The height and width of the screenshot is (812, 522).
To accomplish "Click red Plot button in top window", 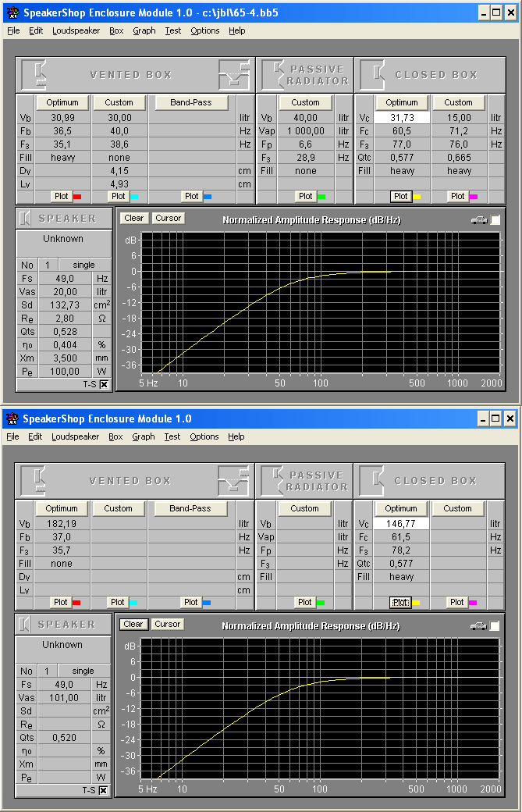I will pyautogui.click(x=61, y=196).
